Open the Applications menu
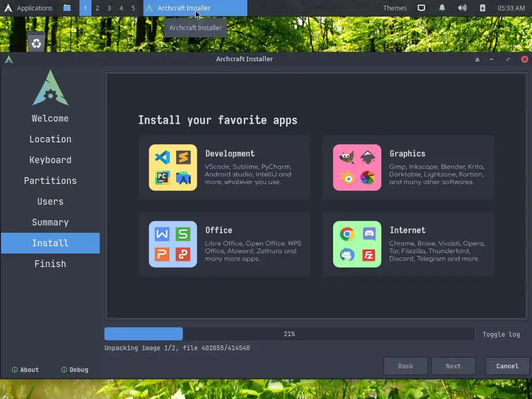This screenshot has height=399, width=532. 35,8
